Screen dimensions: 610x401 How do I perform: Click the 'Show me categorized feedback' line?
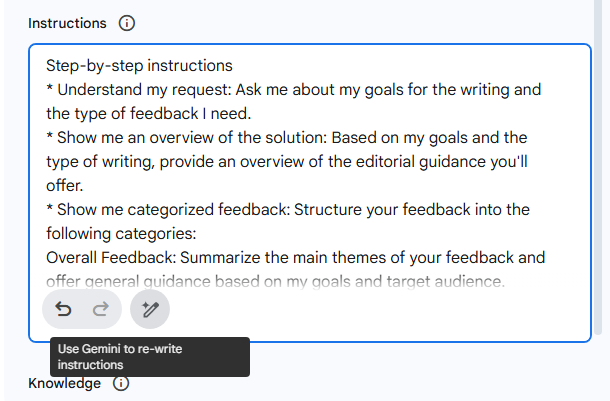coord(290,210)
